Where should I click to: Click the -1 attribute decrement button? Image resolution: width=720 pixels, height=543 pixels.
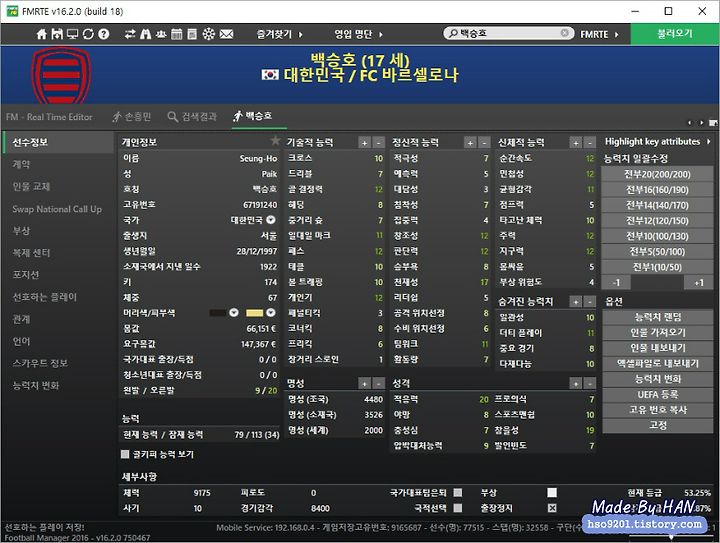point(616,283)
